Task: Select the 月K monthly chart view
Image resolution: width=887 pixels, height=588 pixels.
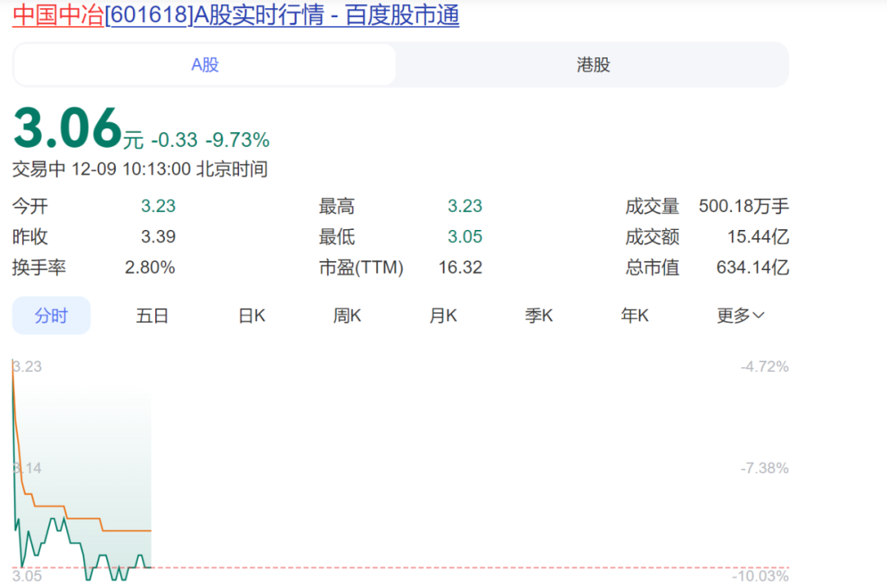Action: [442, 315]
